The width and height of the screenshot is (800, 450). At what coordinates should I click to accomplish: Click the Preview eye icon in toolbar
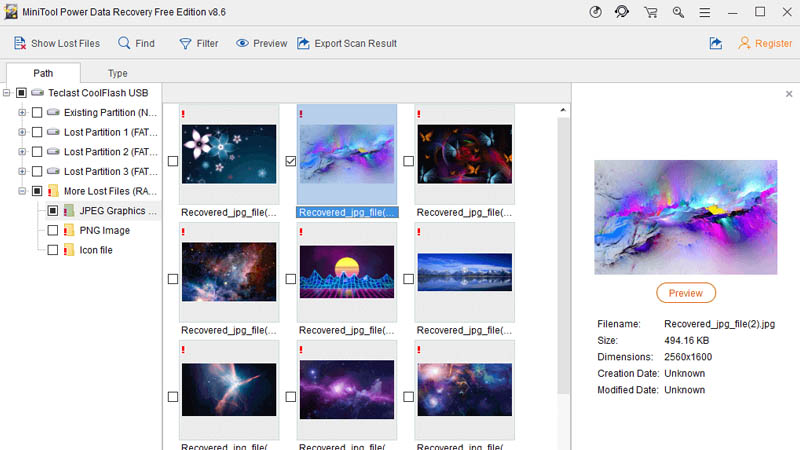coord(242,43)
